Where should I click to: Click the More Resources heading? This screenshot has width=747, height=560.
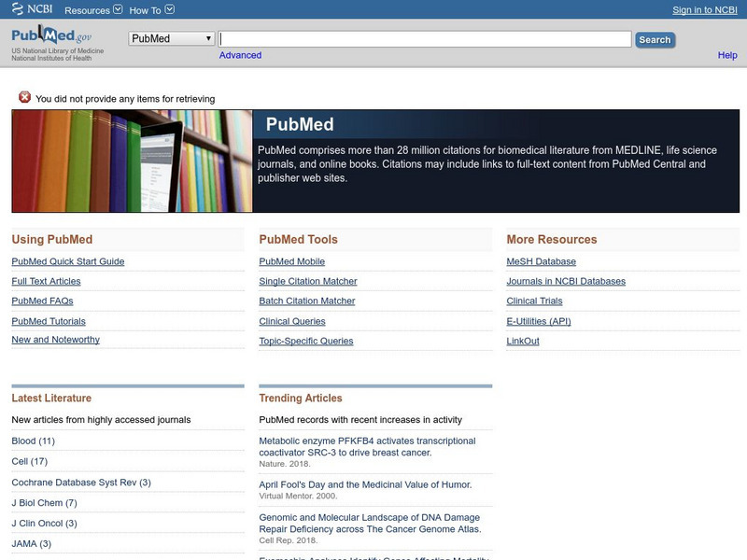point(552,240)
